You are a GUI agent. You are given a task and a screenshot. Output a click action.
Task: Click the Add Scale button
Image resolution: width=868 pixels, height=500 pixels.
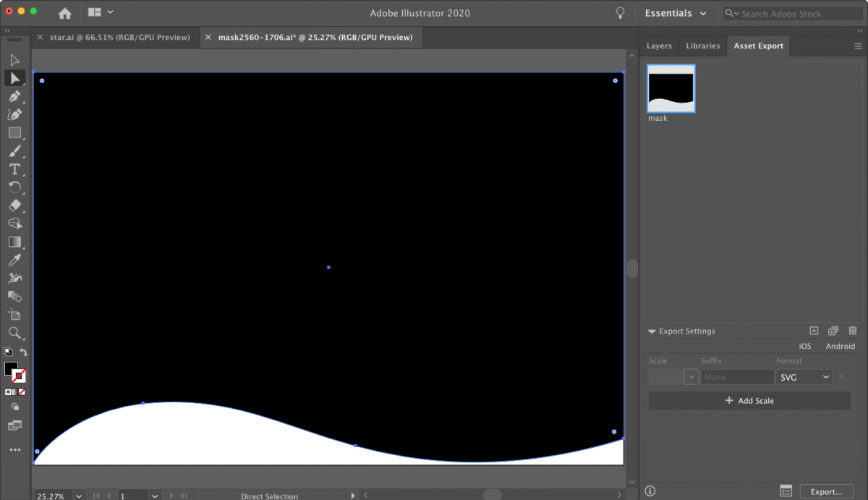coord(749,400)
